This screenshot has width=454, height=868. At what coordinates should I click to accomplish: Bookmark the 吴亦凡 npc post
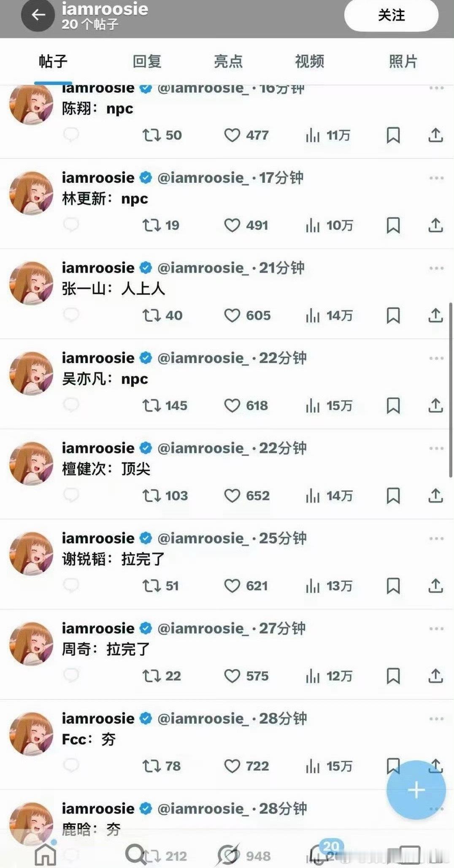pyautogui.click(x=393, y=405)
